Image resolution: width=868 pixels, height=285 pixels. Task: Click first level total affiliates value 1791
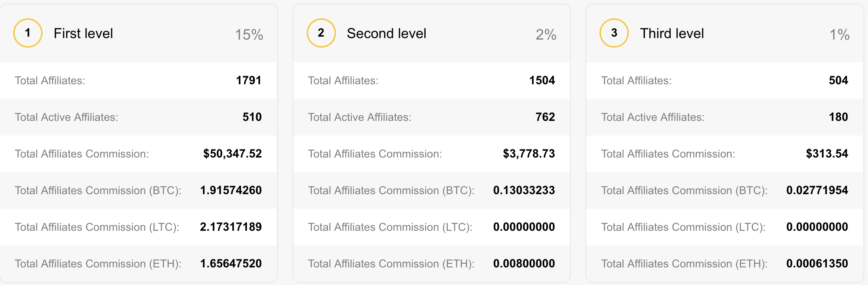(248, 80)
